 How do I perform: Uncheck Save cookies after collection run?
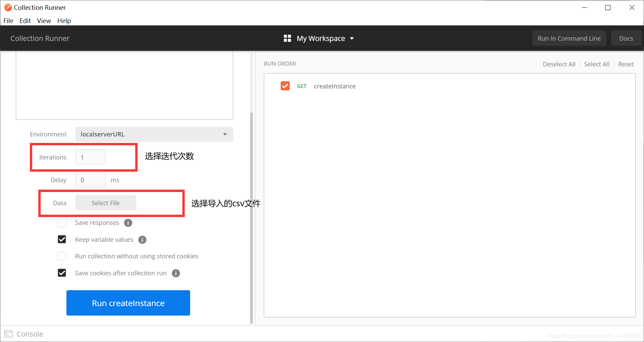(62, 273)
